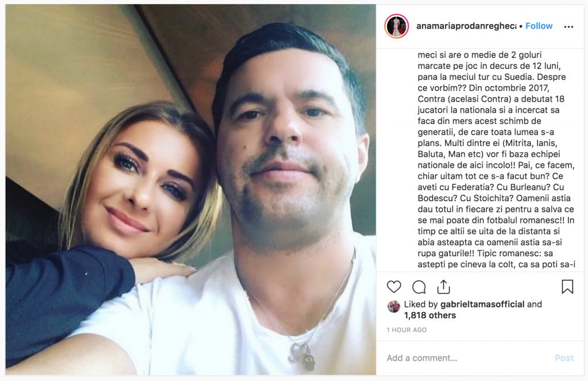This screenshot has width=588, height=381.
Task: Open the poster's round profile avatar
Action: point(396,26)
